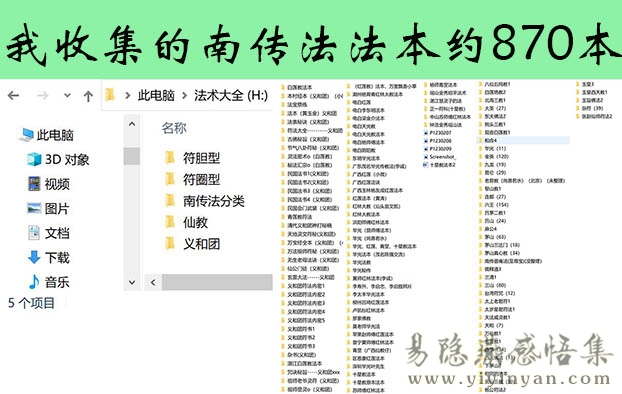Open 文档 in the navigation pane
This screenshot has height=394, width=622.
[57, 233]
